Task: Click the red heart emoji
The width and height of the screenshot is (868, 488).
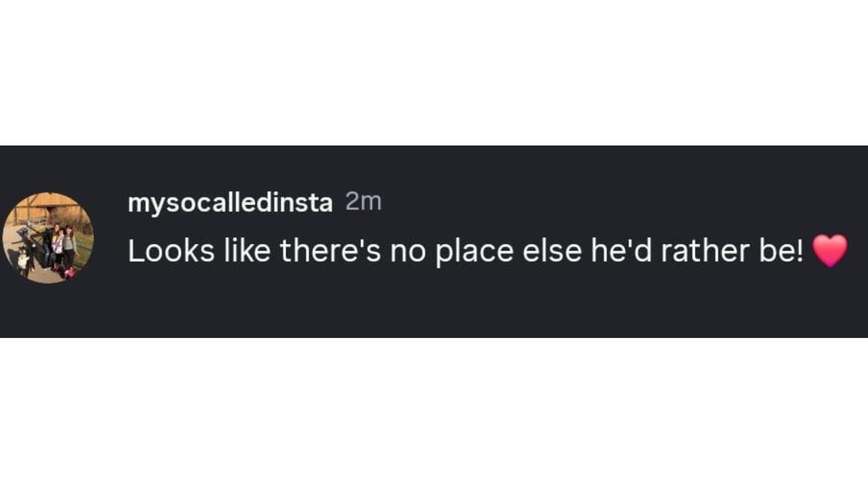Action: [830, 250]
